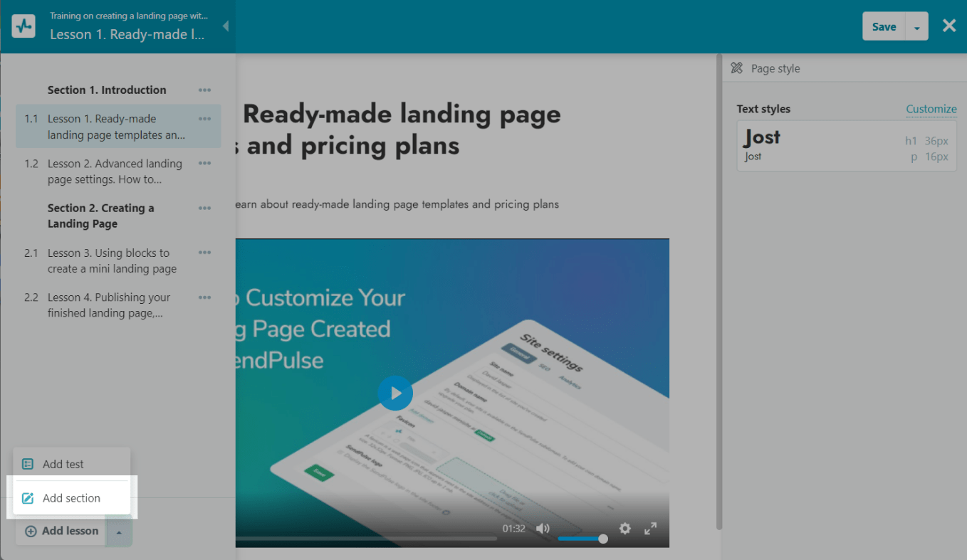This screenshot has width=967, height=560.
Task: Collapse the sidebar with the left arrow
Action: point(226,26)
